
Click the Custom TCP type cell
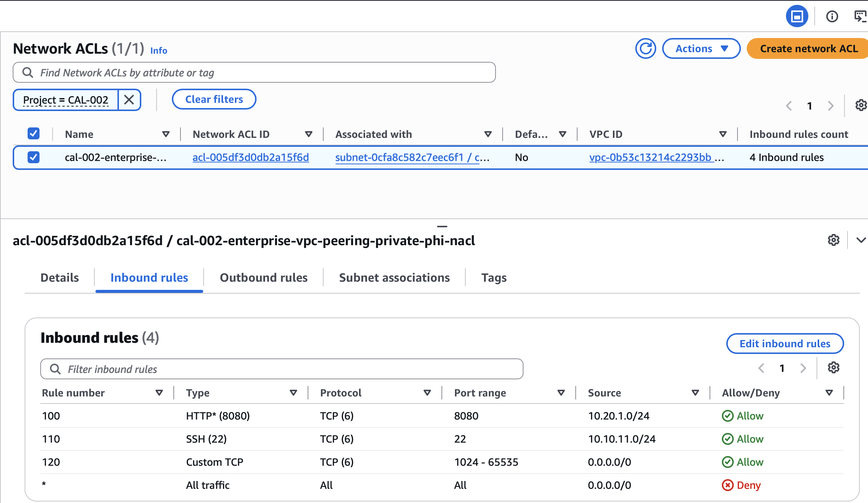tap(214, 462)
